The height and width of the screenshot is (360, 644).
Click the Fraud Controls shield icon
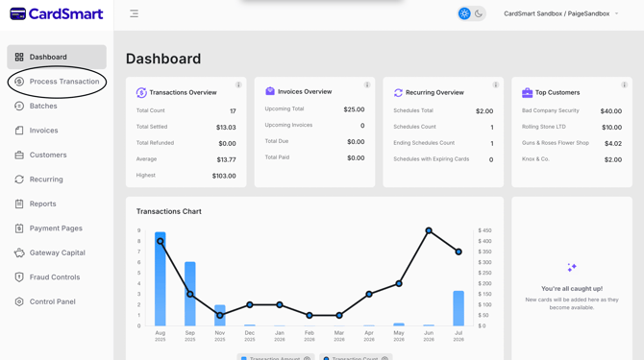tap(19, 277)
